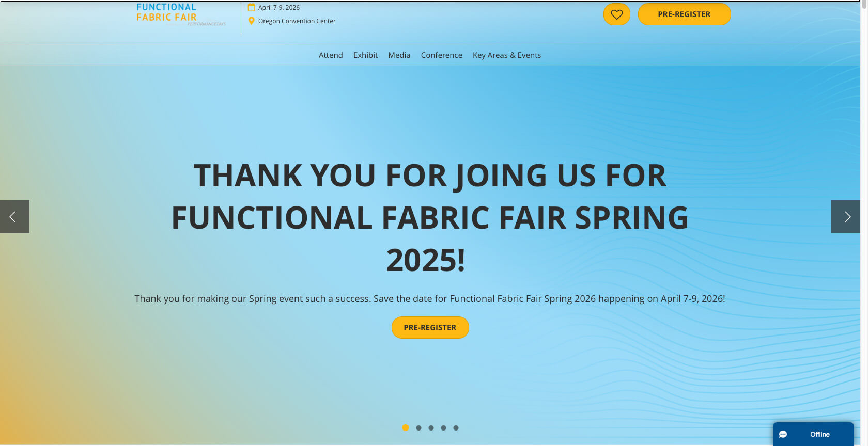Open the Offline chat widget
Screen dimensions: 868x446
point(813,434)
